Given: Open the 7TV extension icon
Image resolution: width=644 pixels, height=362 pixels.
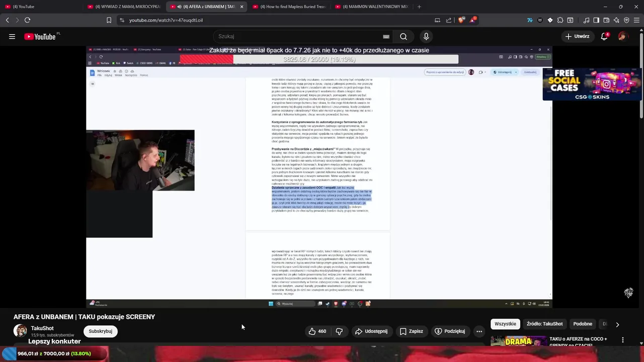Looking at the screenshot, I should (x=530, y=20).
